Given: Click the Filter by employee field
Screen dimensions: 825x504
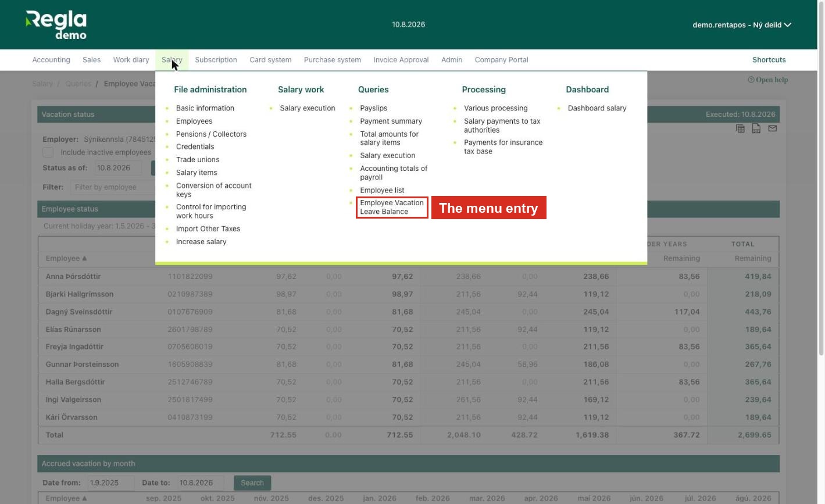Looking at the screenshot, I should 113,187.
